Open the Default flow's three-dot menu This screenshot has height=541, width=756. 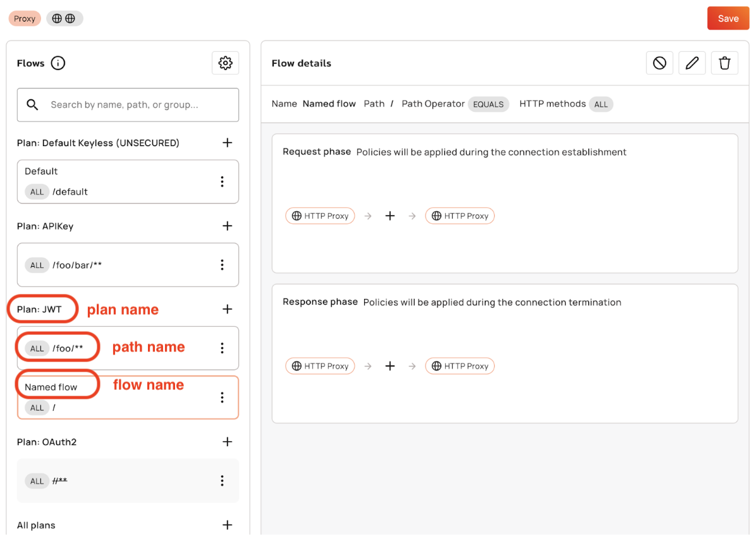click(x=222, y=181)
